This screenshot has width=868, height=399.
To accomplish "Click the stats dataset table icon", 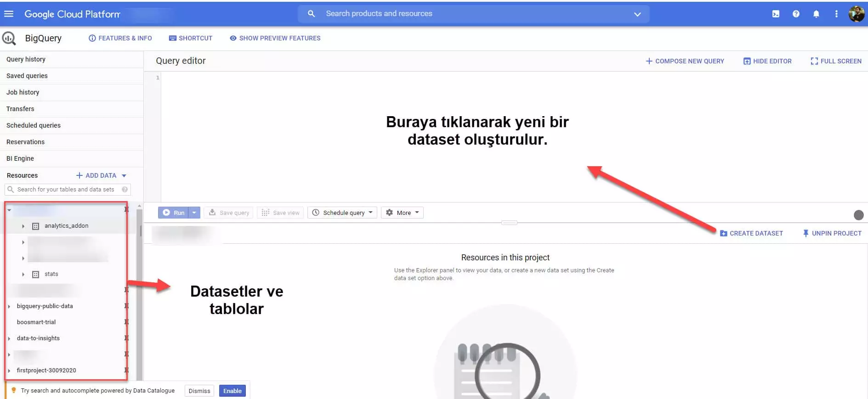I will (x=35, y=275).
